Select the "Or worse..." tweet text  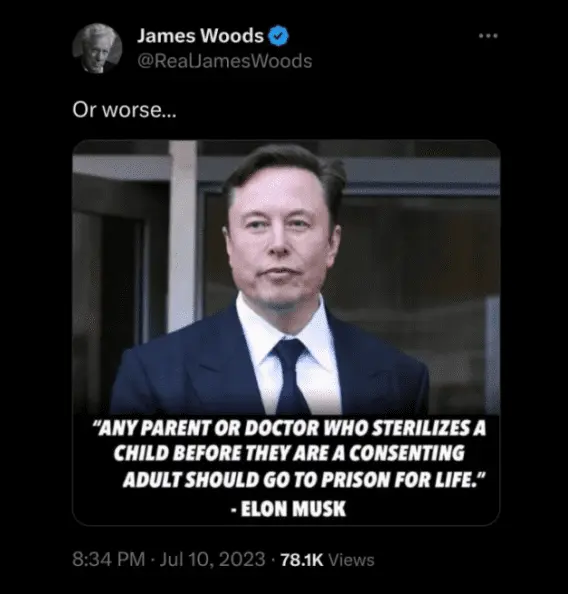(x=124, y=110)
